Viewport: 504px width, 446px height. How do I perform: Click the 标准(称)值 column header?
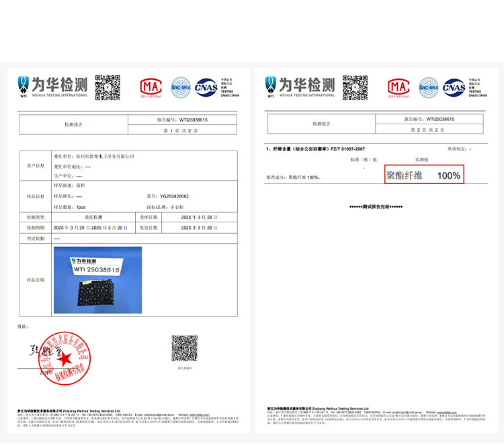tap(364, 160)
